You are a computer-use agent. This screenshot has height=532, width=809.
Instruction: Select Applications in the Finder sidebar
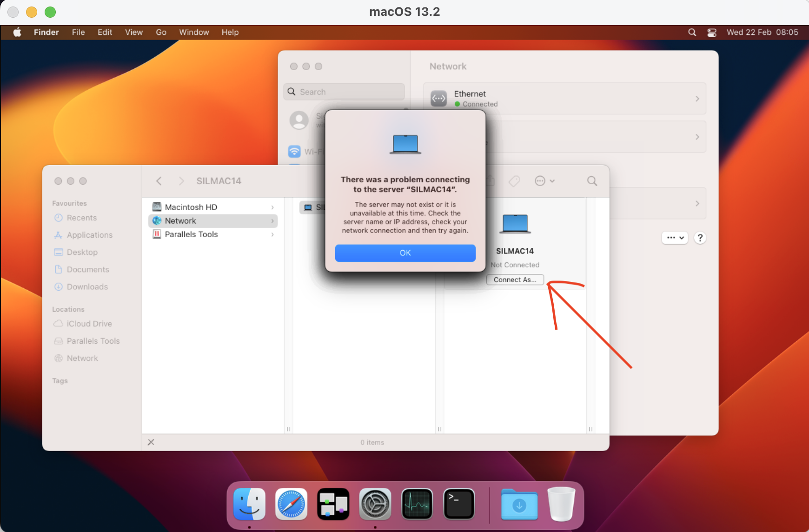pos(90,235)
